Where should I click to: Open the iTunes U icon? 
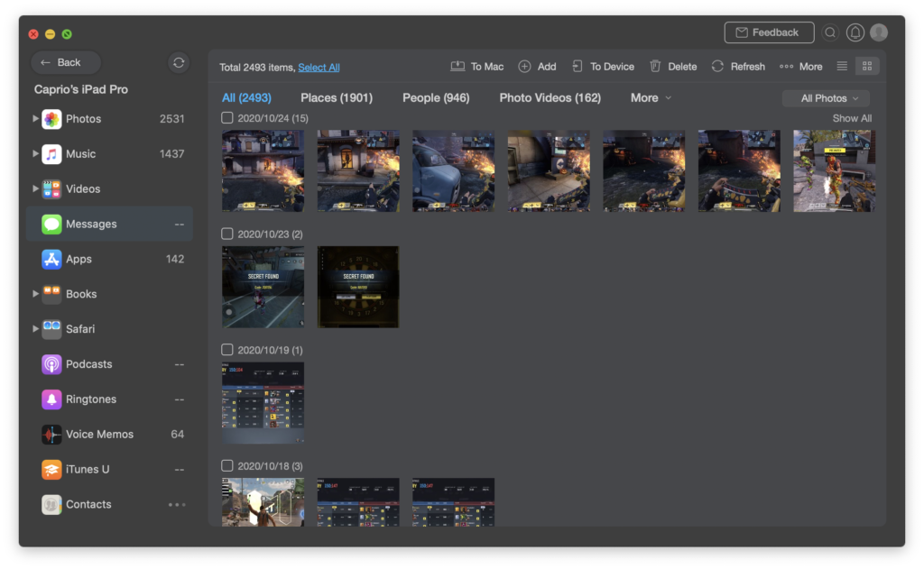(x=51, y=470)
